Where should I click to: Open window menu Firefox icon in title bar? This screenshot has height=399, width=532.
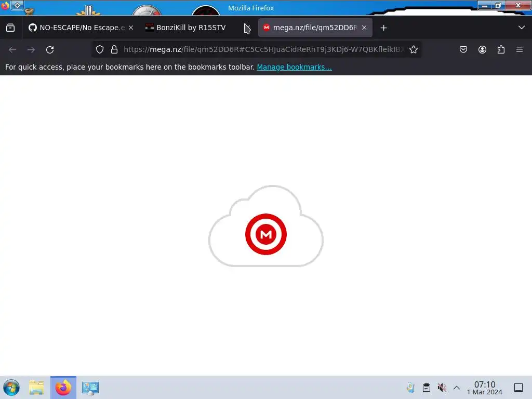[x=5, y=5]
